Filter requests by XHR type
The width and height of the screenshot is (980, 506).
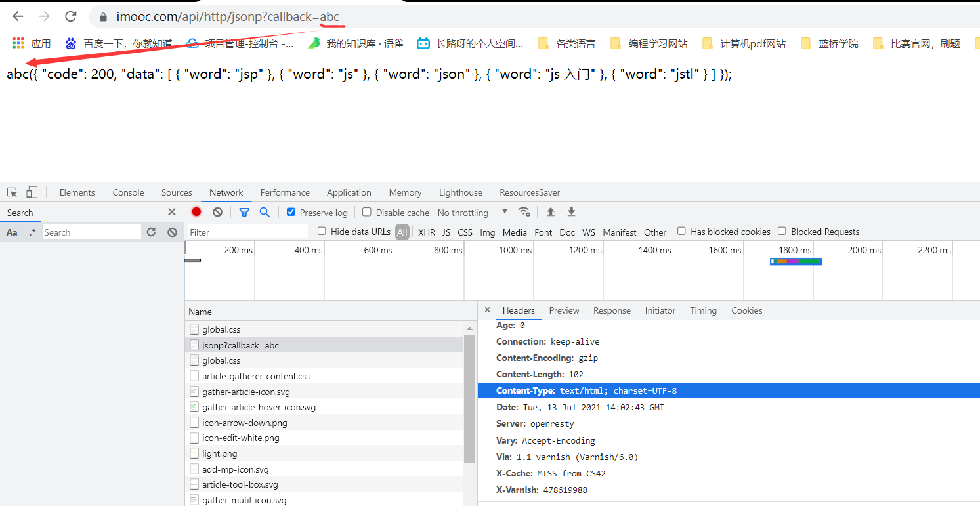pyautogui.click(x=427, y=232)
